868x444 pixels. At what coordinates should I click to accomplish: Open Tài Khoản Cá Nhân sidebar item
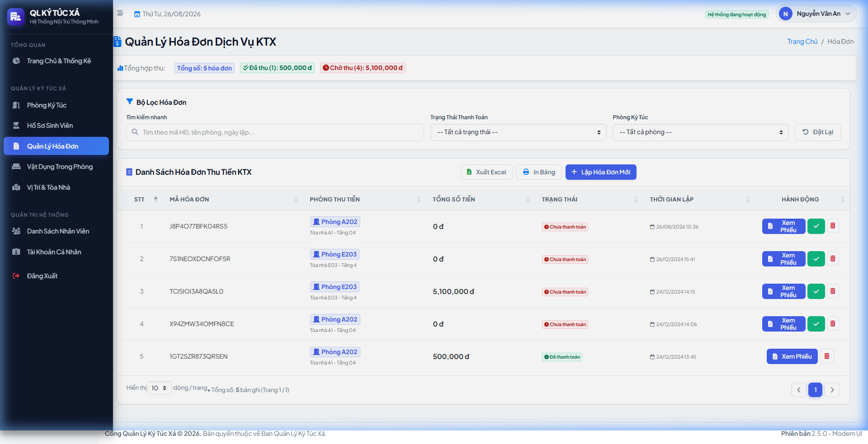(57, 252)
